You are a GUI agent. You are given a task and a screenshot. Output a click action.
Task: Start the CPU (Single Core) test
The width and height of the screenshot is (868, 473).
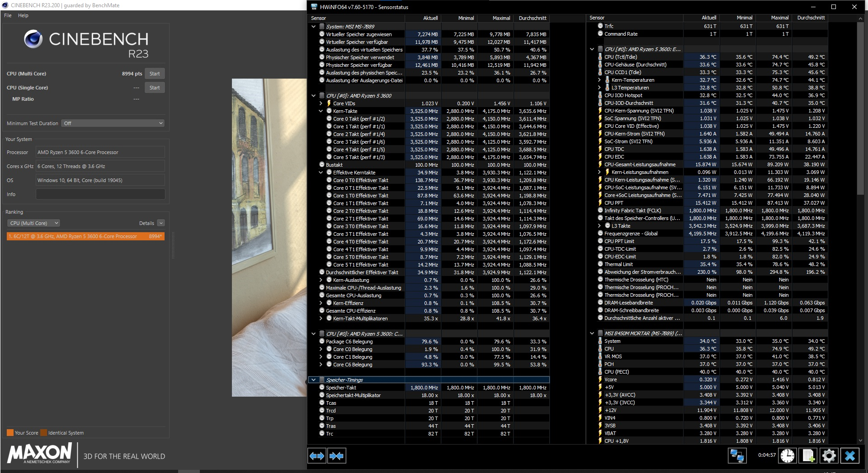(155, 88)
